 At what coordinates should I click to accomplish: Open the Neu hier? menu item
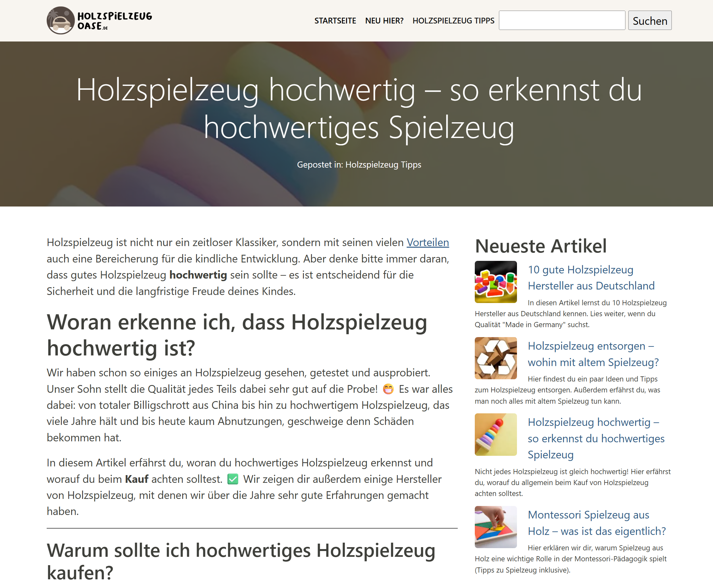tap(384, 21)
